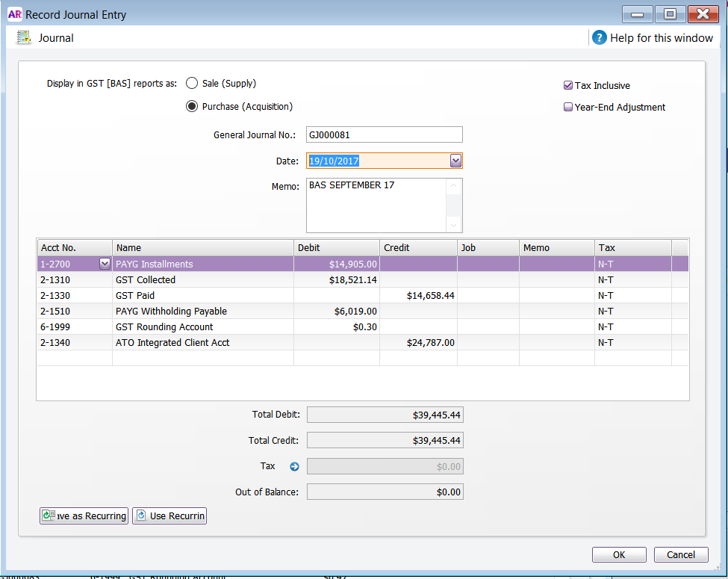The width and height of the screenshot is (728, 579).
Task: Open the Date dropdown calendar
Action: [x=455, y=161]
